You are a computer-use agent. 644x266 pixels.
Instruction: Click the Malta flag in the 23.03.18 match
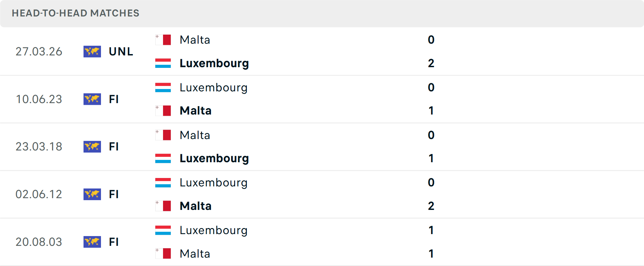click(x=163, y=135)
